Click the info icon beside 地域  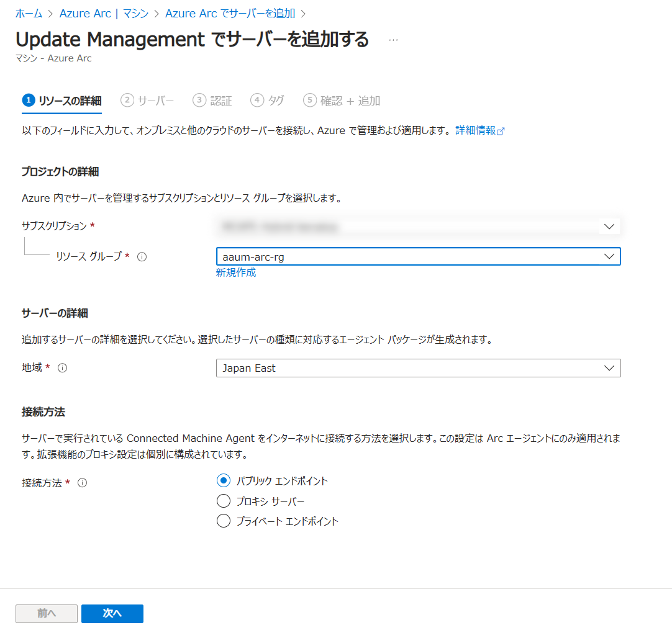click(x=63, y=368)
